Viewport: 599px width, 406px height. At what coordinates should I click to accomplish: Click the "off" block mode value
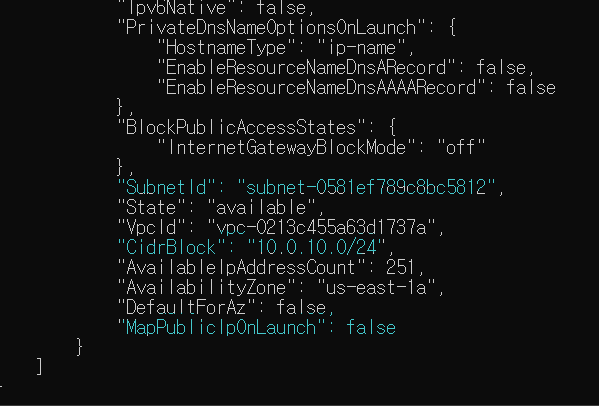tap(461, 147)
